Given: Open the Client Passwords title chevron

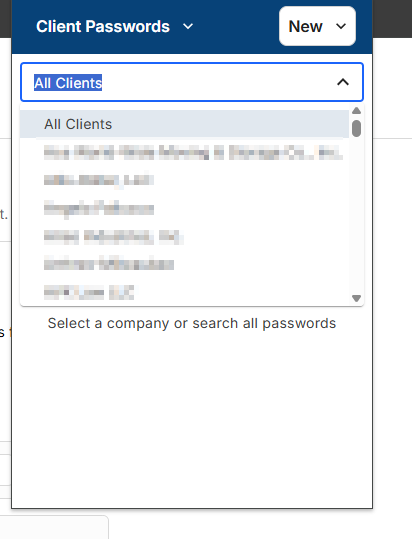Looking at the screenshot, I should point(188,26).
